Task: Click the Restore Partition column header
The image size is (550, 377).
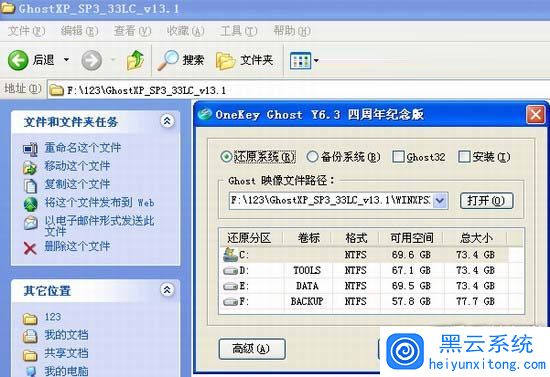Action: click(250, 238)
